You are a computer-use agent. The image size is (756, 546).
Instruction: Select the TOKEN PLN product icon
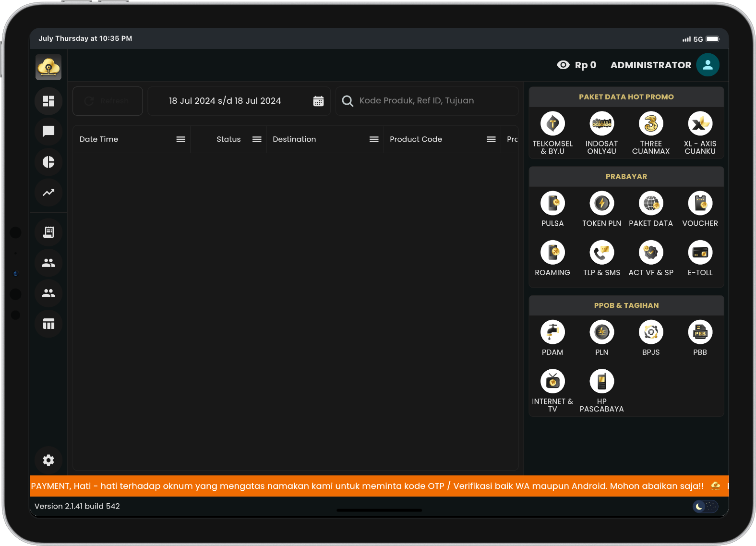(x=601, y=204)
